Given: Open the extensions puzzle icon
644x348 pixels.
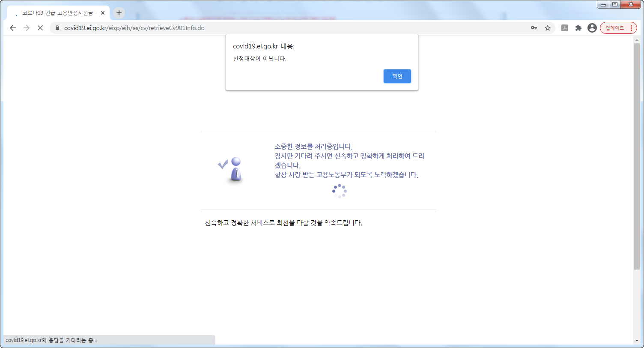Looking at the screenshot, I should 578,28.
